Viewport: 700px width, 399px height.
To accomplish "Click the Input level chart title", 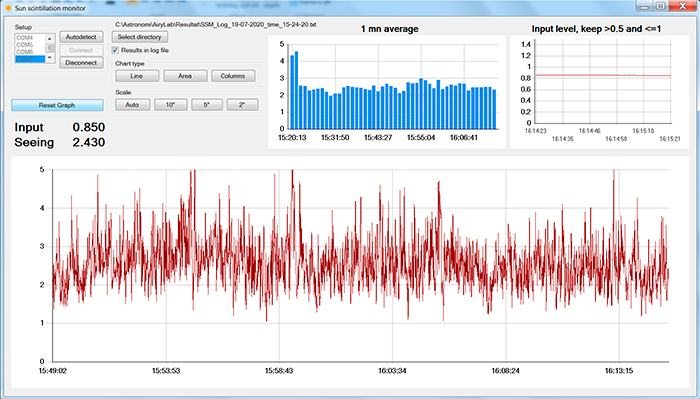I will 596,29.
